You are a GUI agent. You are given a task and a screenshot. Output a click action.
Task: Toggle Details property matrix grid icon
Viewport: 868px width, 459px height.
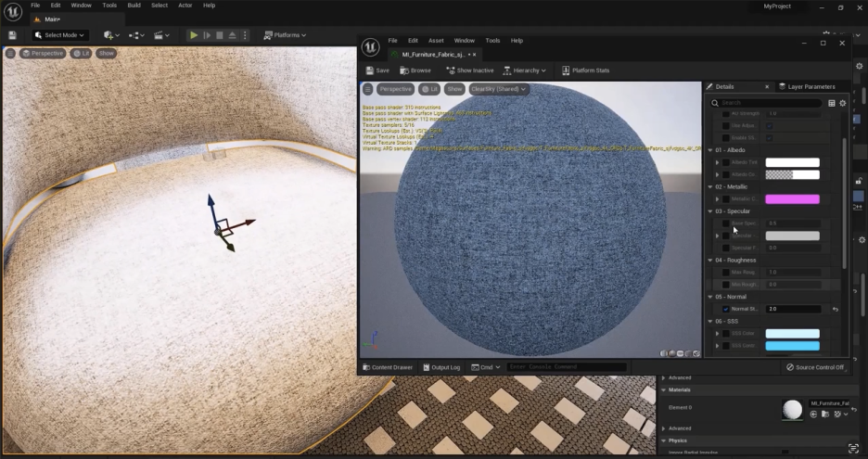pos(832,103)
